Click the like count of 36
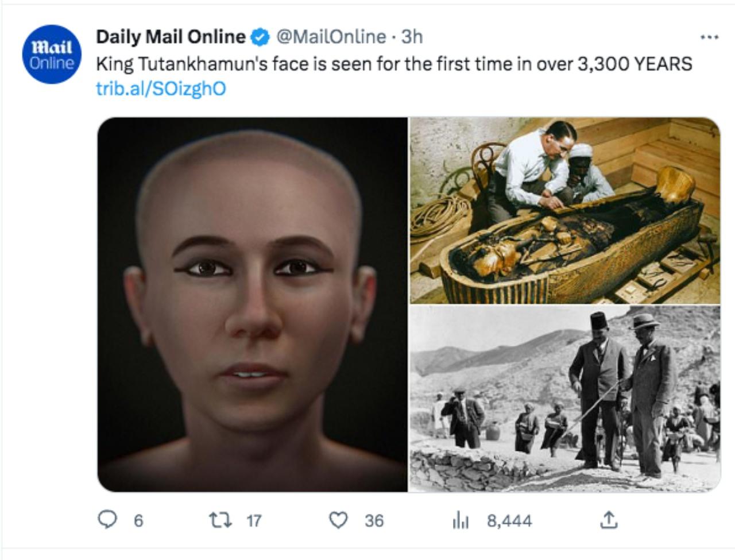The height and width of the screenshot is (560, 735). click(374, 521)
